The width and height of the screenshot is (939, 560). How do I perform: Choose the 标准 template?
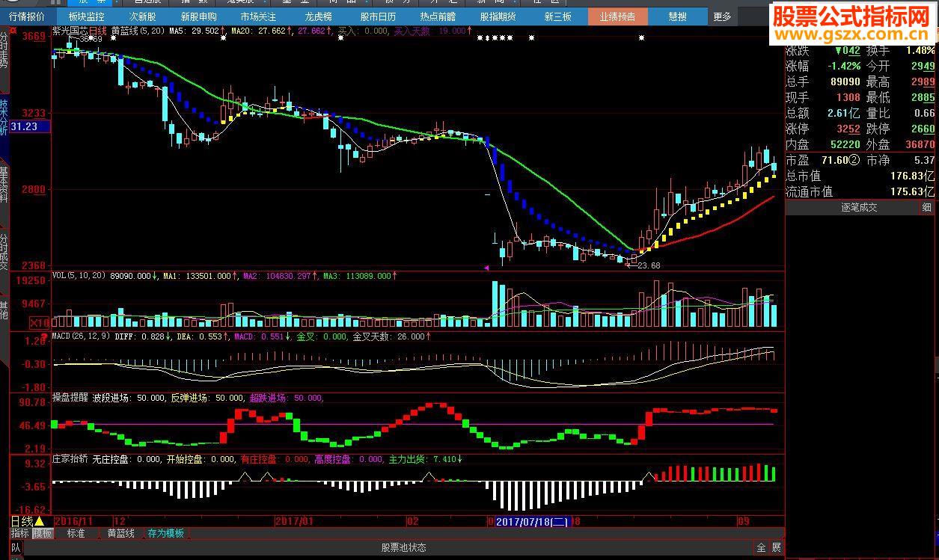76,534
